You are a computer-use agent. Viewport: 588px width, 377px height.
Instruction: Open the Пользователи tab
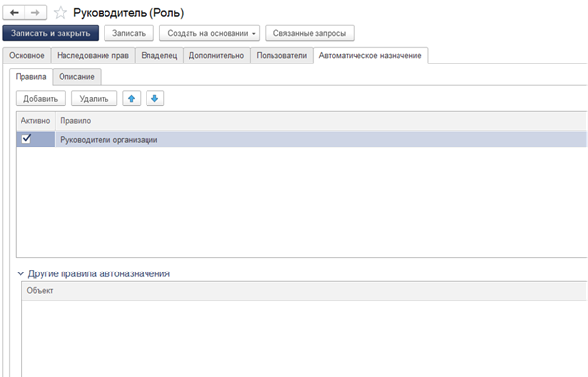pyautogui.click(x=281, y=56)
